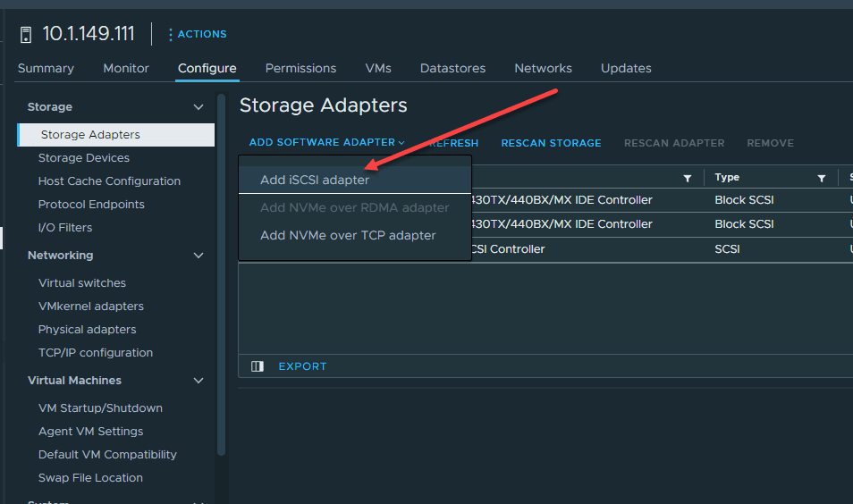853x504 pixels.
Task: Select Virtual switches in the sidebar
Action: 82,283
